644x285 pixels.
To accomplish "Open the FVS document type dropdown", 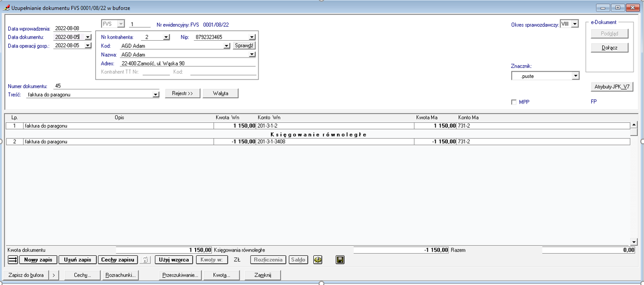I will tap(121, 24).
